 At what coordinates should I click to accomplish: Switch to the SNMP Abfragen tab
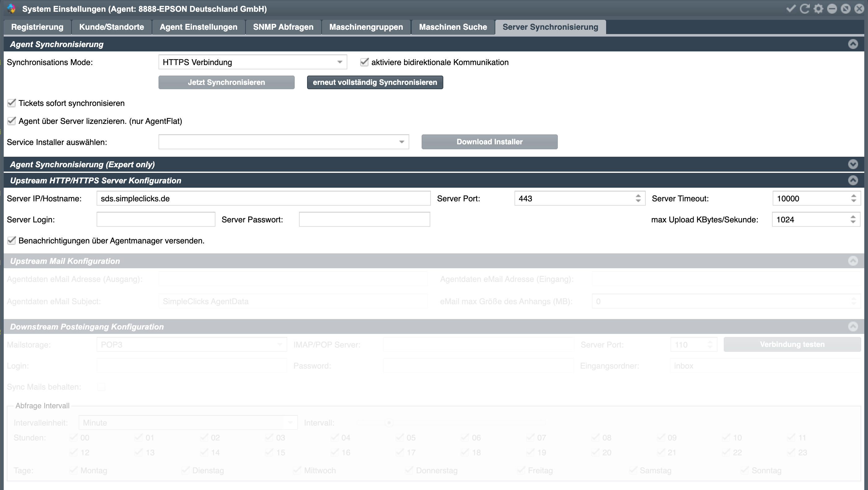coord(283,27)
